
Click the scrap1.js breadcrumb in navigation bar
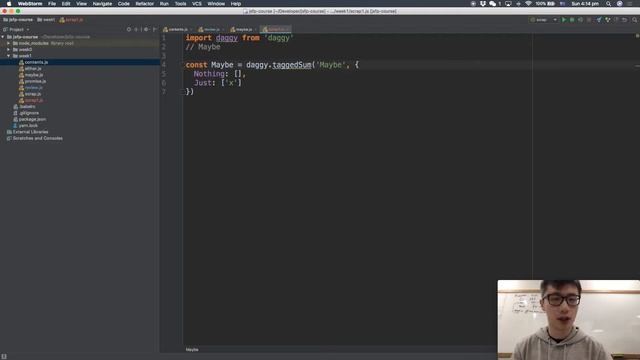pos(71,20)
